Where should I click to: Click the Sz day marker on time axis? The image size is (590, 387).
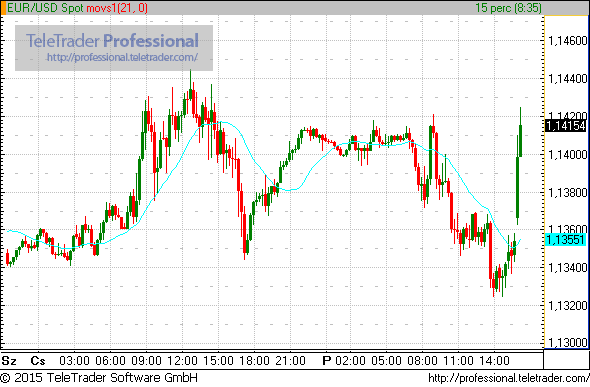[9, 361]
